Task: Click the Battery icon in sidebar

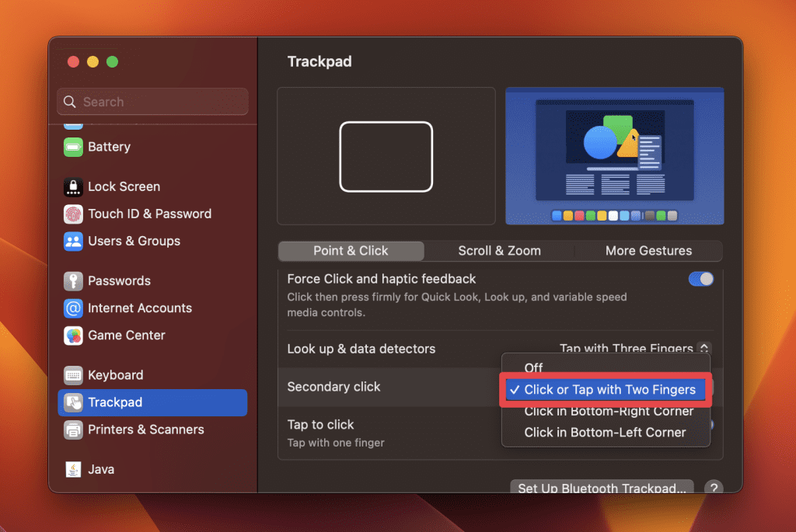Action: 73,147
